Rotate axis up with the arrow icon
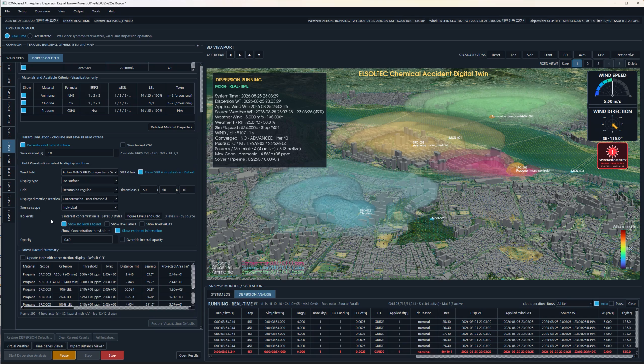Screen dimensions: 644x364 click(249, 55)
